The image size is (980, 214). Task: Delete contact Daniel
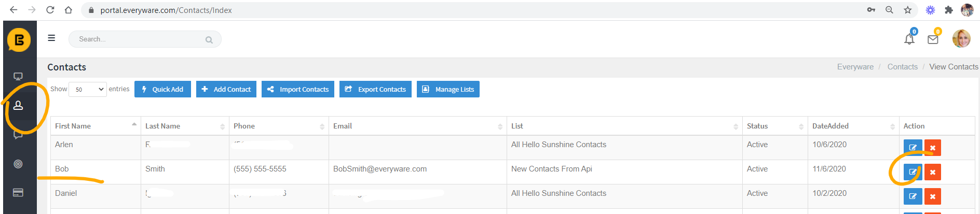point(933,196)
